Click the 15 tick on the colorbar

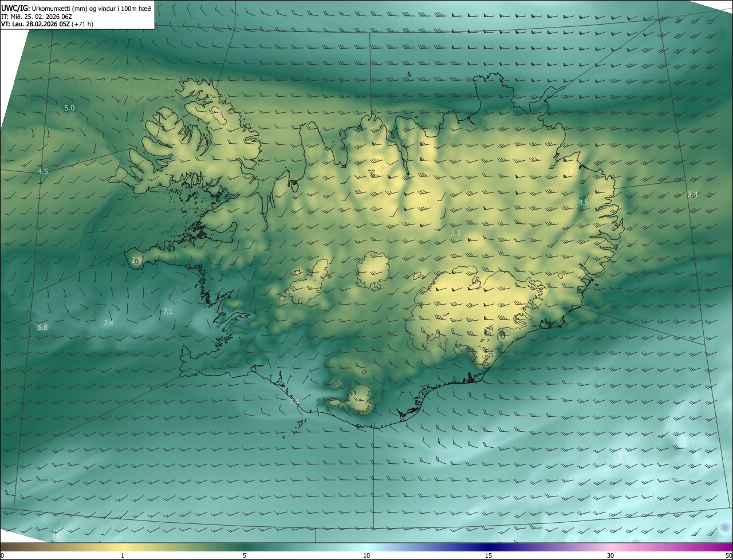(488, 555)
